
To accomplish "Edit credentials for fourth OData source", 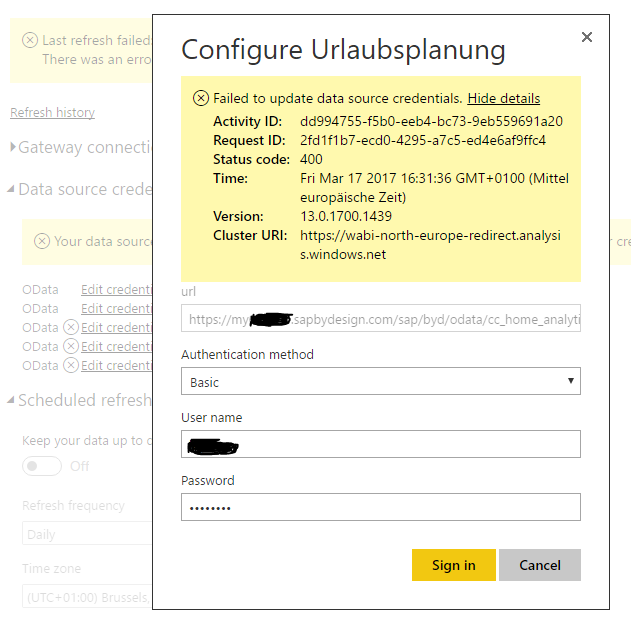I will point(116,346).
